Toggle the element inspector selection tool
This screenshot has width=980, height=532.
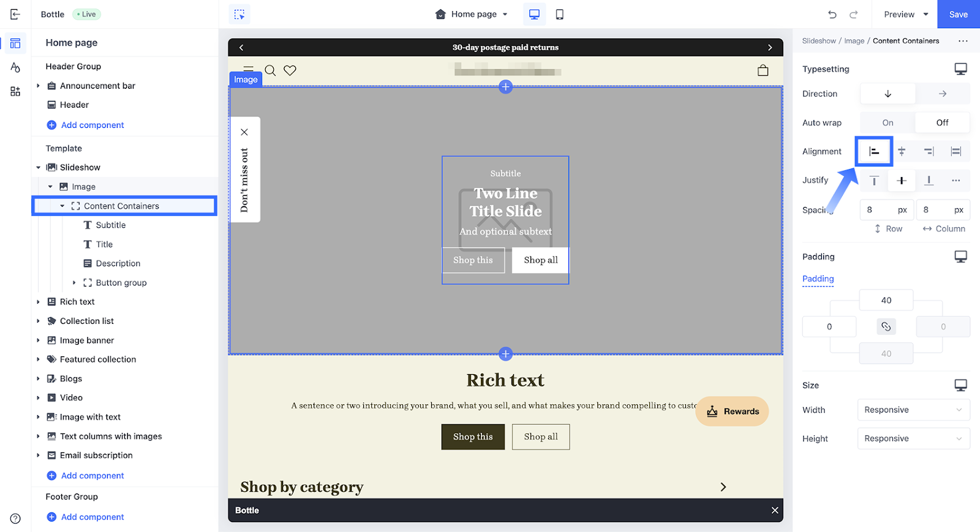[239, 14]
